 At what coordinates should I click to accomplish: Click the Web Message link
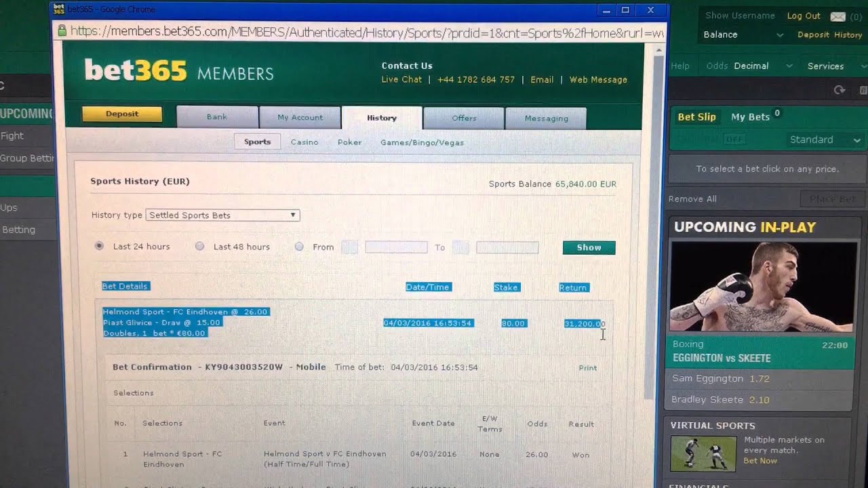598,79
